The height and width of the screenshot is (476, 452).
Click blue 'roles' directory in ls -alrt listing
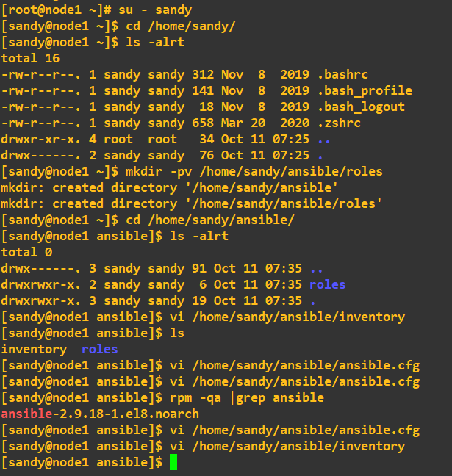pos(328,284)
